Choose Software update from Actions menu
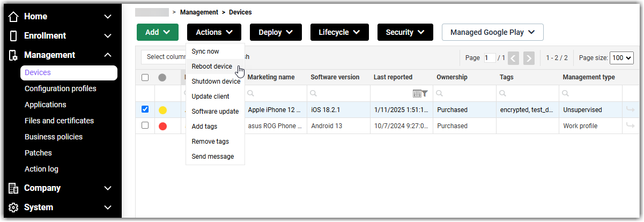 216,112
